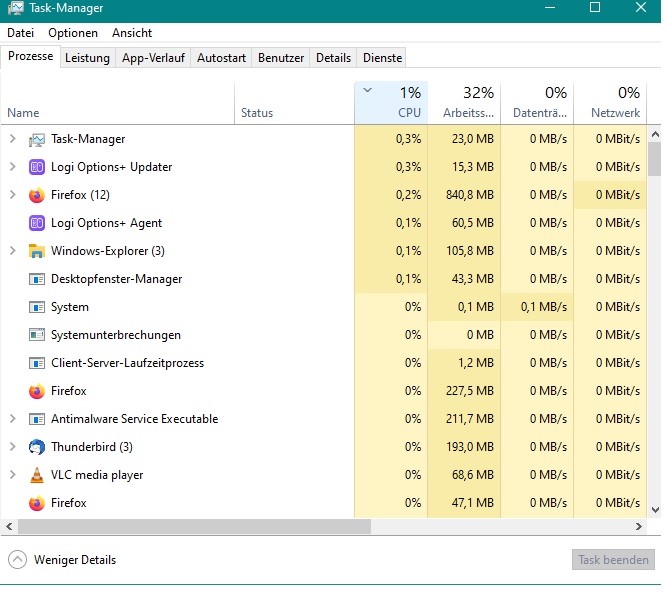
Task: Sort by Arbeitsspeicher column header
Action: (x=464, y=103)
